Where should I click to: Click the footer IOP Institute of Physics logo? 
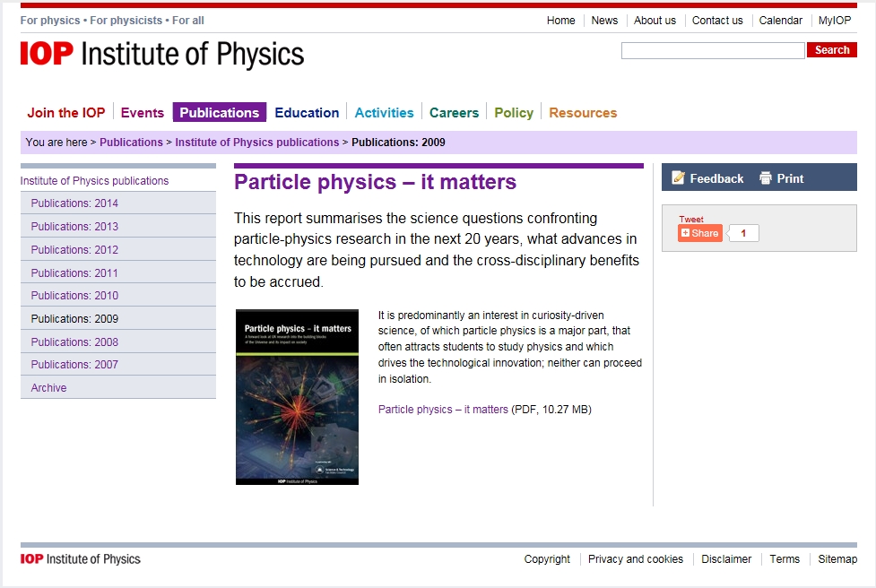click(81, 559)
